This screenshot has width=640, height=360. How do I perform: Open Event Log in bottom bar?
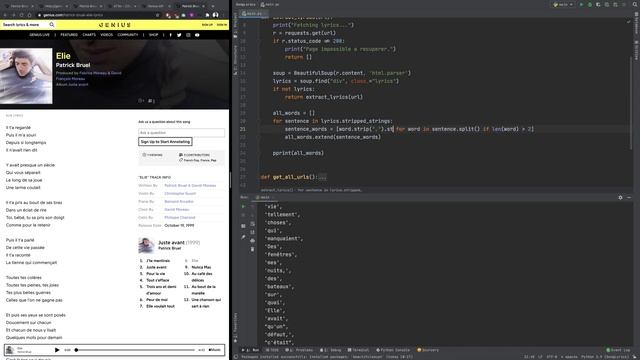tap(618, 350)
